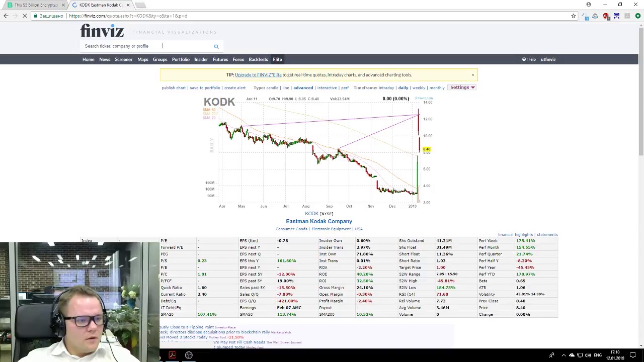Click the triangular teal extension icon
644x362 pixels.
(595, 16)
